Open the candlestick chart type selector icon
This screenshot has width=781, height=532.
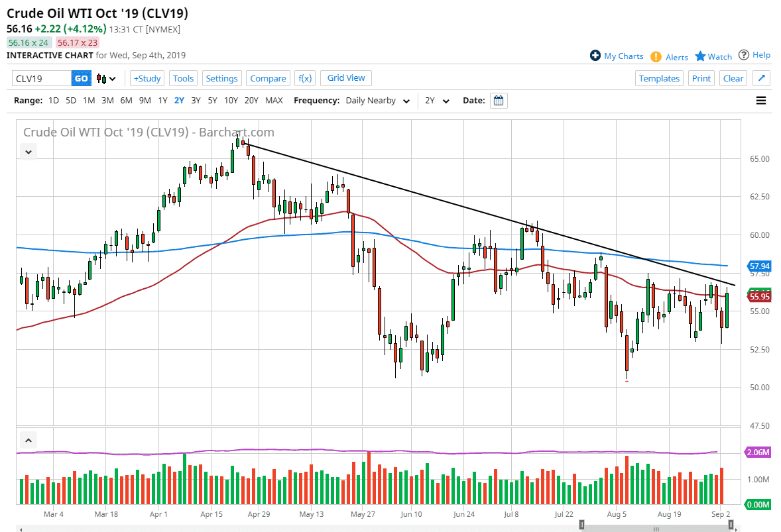coord(101,78)
